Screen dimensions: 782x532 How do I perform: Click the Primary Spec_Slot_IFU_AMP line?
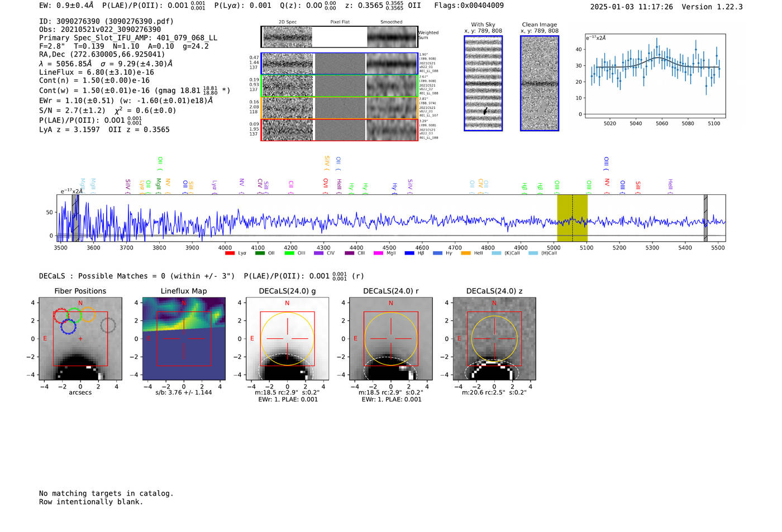click(128, 38)
